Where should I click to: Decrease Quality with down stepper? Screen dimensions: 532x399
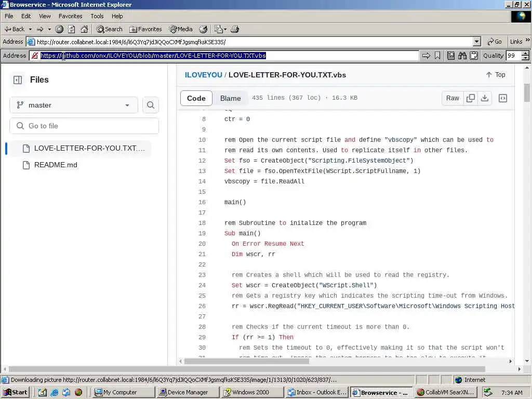(526, 58)
